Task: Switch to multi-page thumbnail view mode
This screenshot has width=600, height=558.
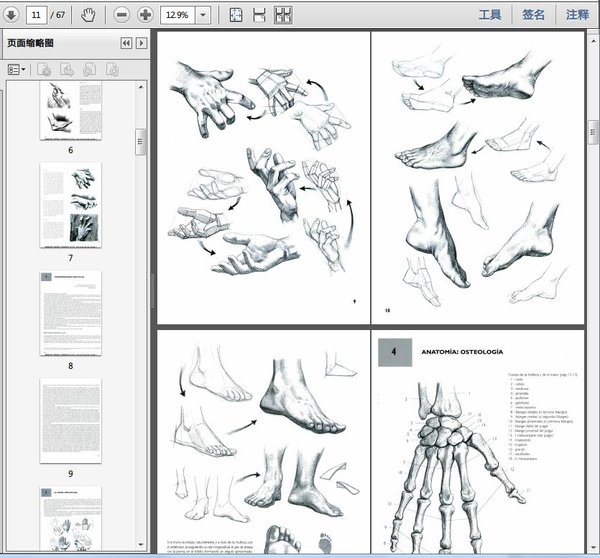Action: click(x=283, y=15)
